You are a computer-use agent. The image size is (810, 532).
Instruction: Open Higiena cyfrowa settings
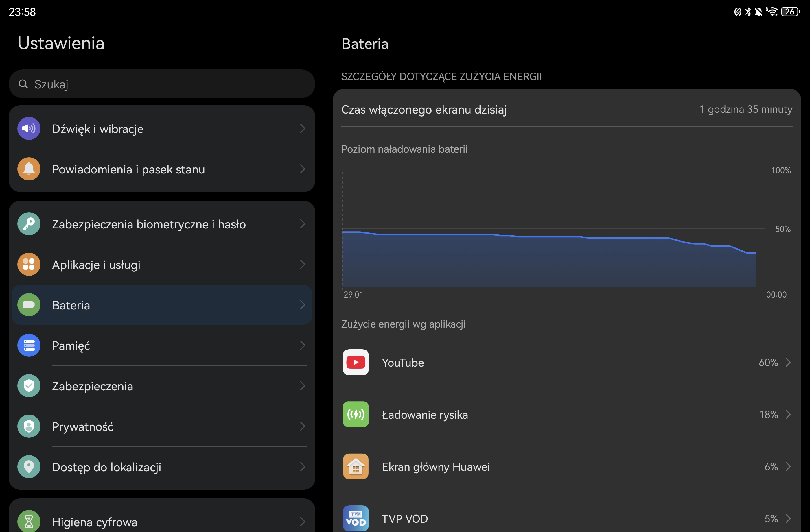[x=162, y=522]
